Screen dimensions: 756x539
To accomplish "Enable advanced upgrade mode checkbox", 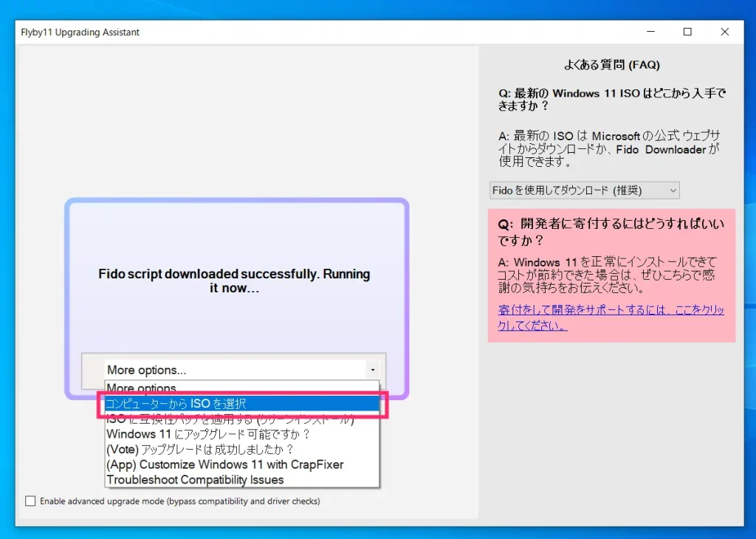I will pyautogui.click(x=30, y=501).
